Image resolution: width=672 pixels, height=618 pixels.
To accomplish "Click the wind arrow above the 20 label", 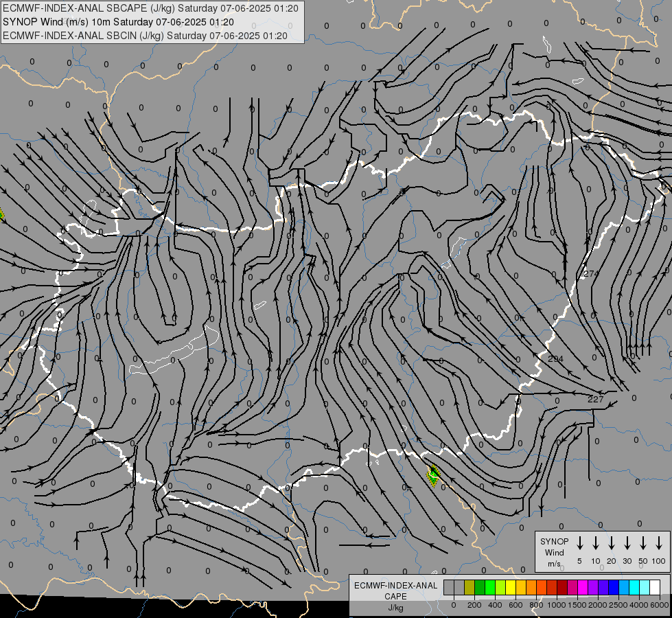I will tap(612, 543).
